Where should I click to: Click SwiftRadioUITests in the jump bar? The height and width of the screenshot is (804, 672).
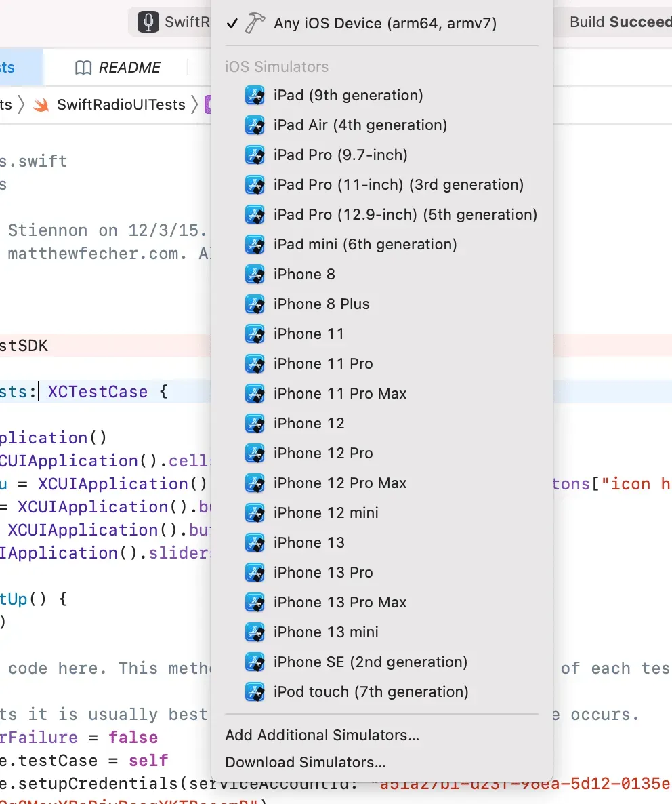[121, 104]
